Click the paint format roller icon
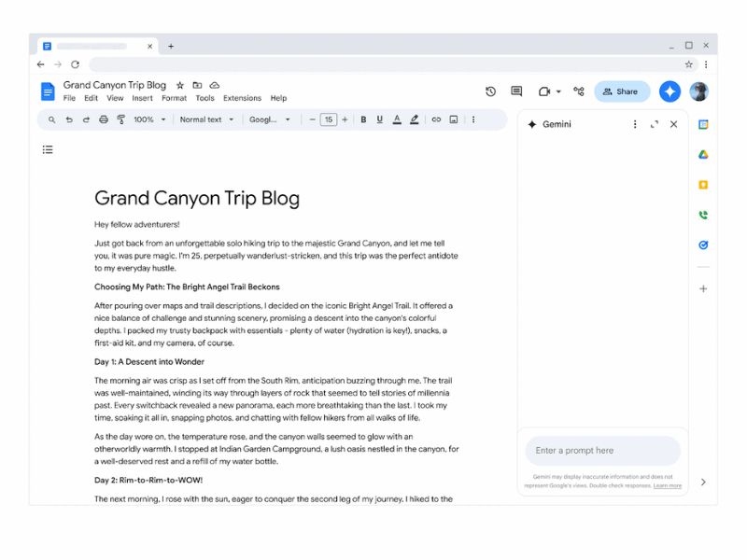The height and width of the screenshot is (560, 747). (x=120, y=119)
